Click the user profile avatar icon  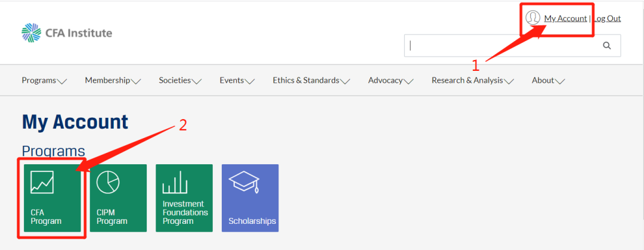(x=532, y=18)
